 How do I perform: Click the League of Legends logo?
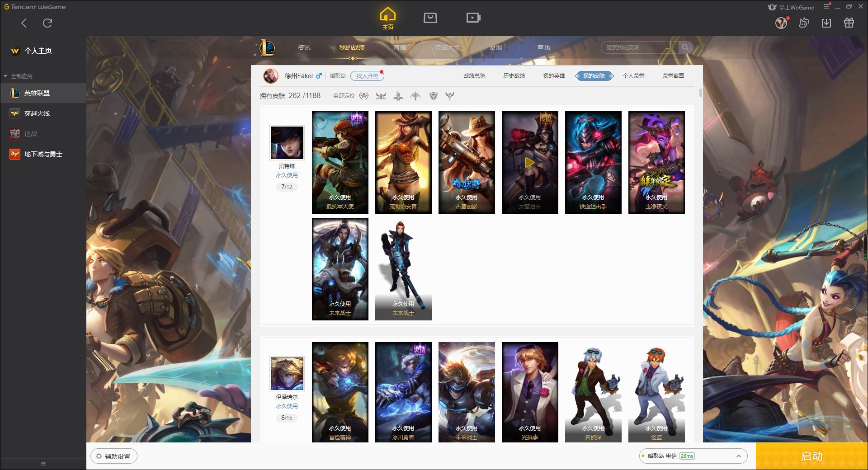coord(267,47)
